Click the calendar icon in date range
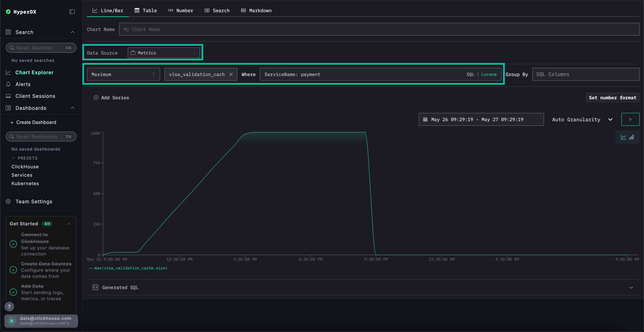Image resolution: width=644 pixels, height=332 pixels. tap(425, 119)
